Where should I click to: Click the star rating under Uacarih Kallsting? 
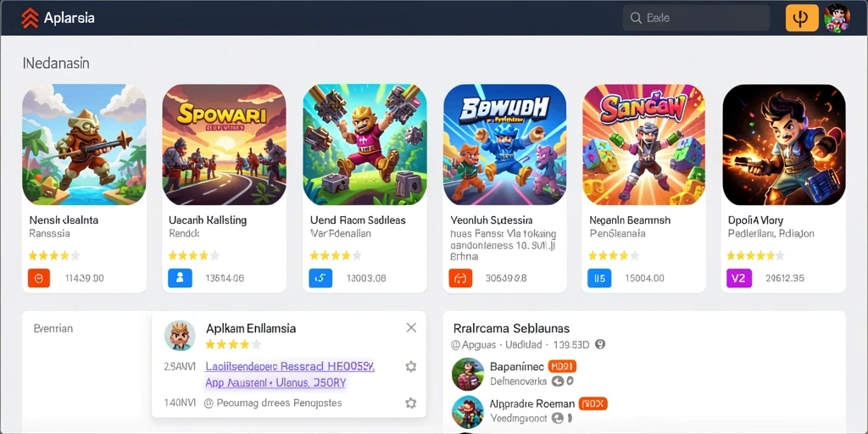pyautogui.click(x=194, y=256)
